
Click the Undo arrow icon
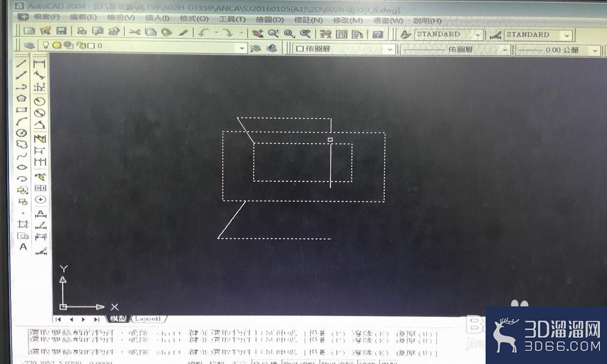pos(203,33)
